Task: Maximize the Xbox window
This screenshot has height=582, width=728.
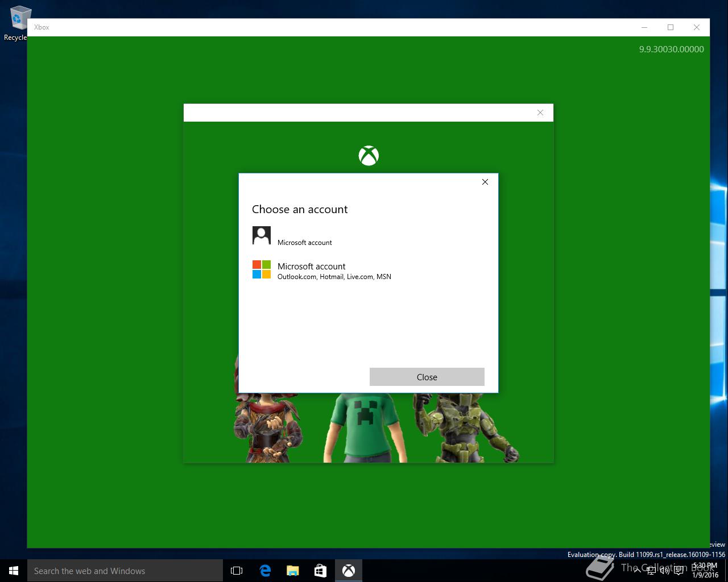Action: [671, 27]
